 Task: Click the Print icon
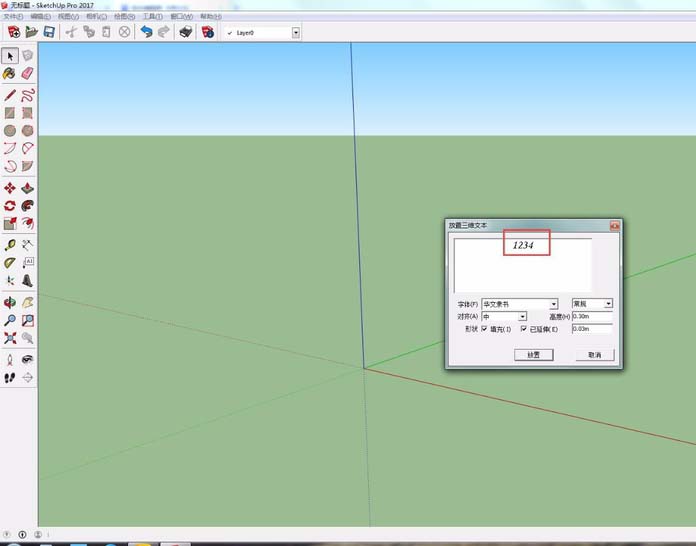coord(185,32)
